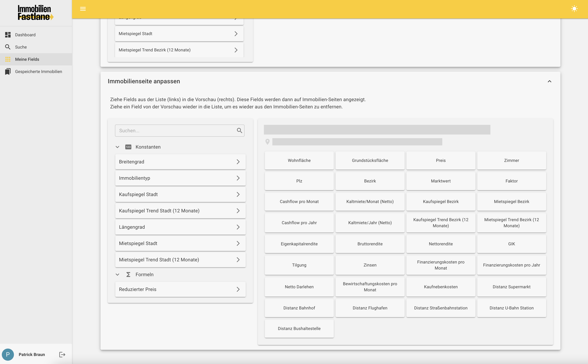
Task: Click the Formeln sigma icon
Action: [128, 275]
